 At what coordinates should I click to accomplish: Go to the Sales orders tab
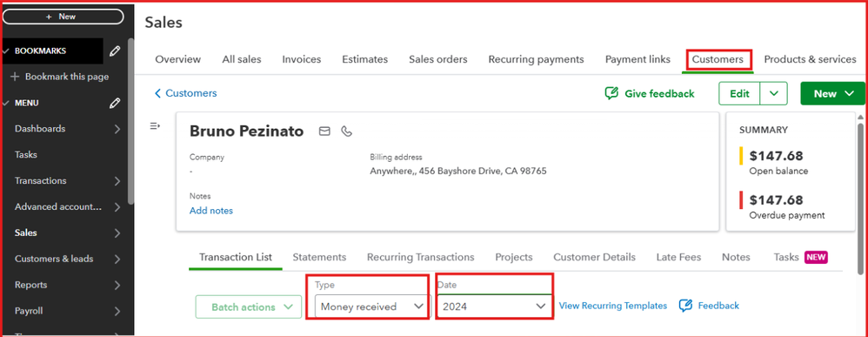point(437,59)
